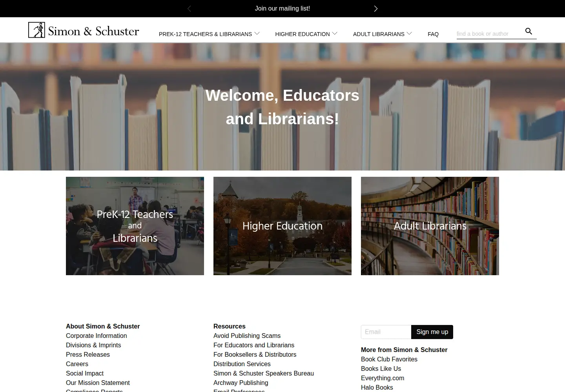Expand the PreK-12 Teachers & Librarians chevron
The image size is (565, 392).
pyautogui.click(x=257, y=34)
